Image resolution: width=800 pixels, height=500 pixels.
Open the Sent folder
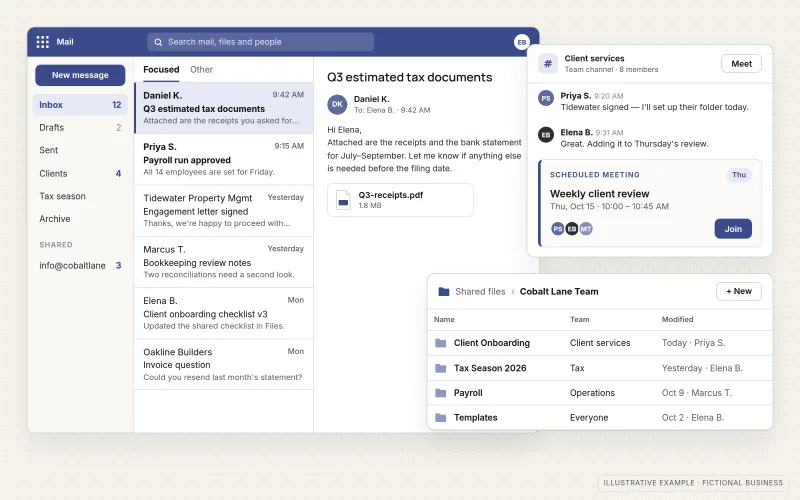[x=80, y=150]
